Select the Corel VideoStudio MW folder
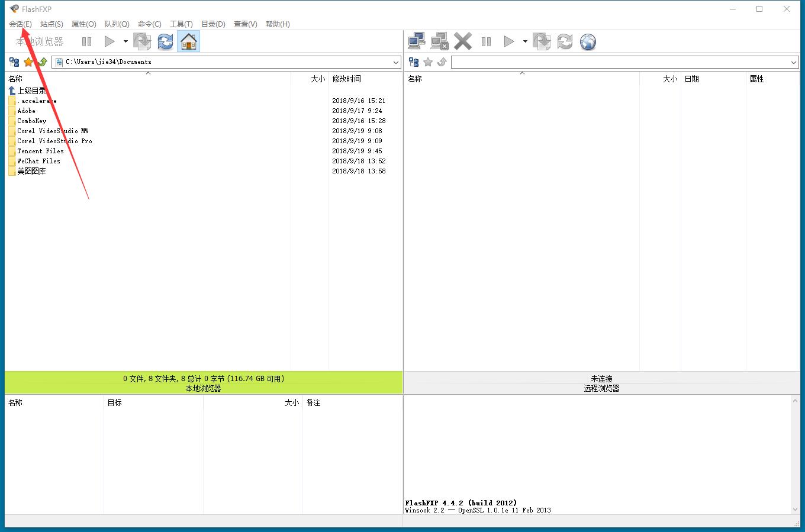This screenshot has height=532, width=805. coord(49,131)
